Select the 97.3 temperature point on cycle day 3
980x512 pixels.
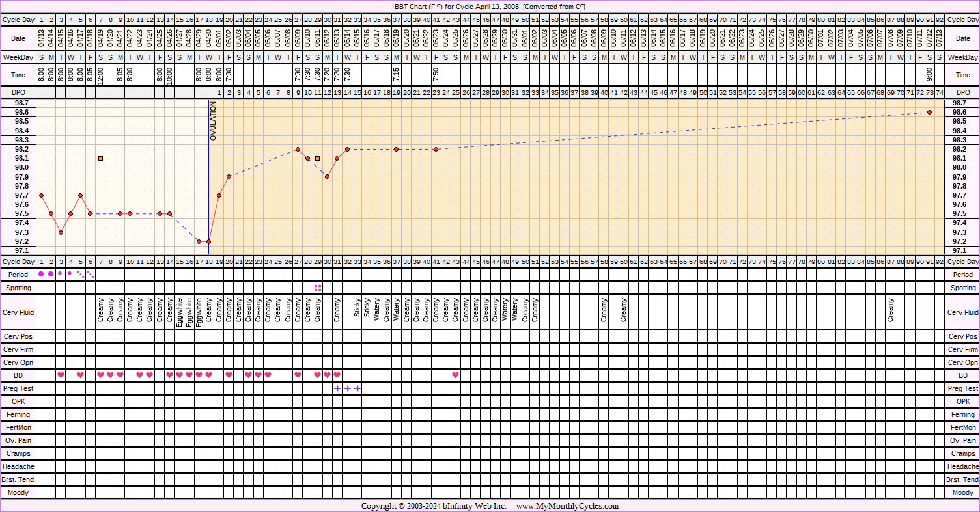(x=61, y=232)
